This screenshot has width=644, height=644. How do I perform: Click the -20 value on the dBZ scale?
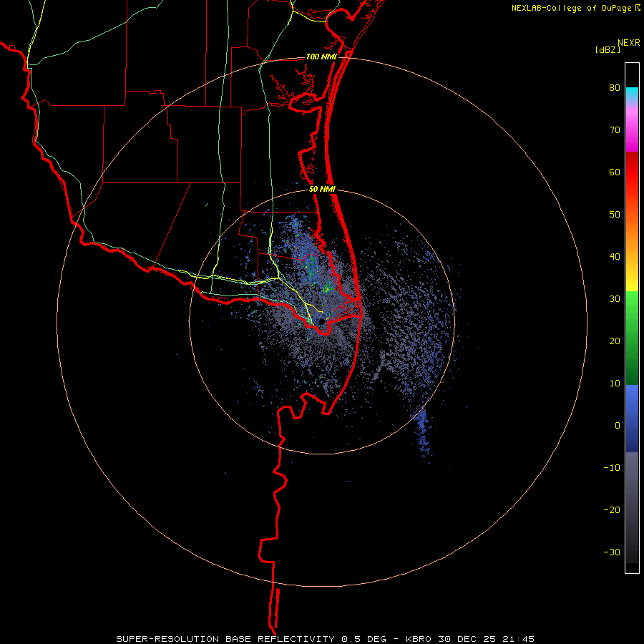point(612,509)
